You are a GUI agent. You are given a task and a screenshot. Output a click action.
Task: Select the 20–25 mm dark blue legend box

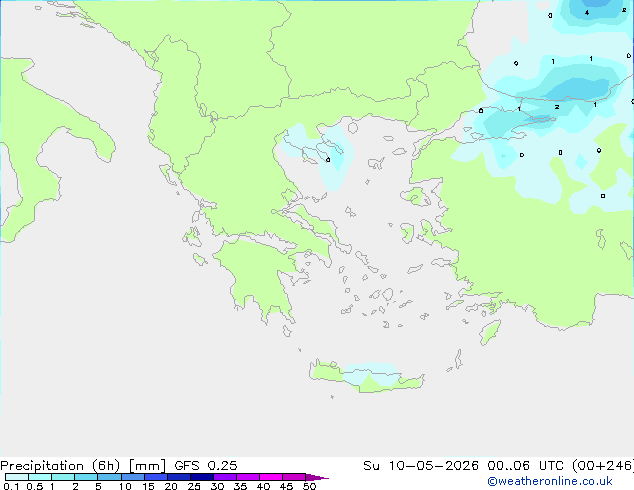(x=178, y=477)
